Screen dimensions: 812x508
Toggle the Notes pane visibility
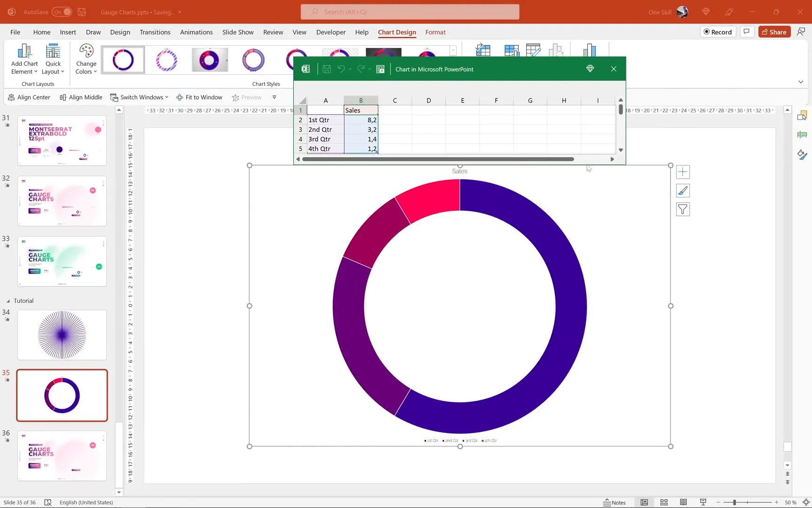coord(614,502)
